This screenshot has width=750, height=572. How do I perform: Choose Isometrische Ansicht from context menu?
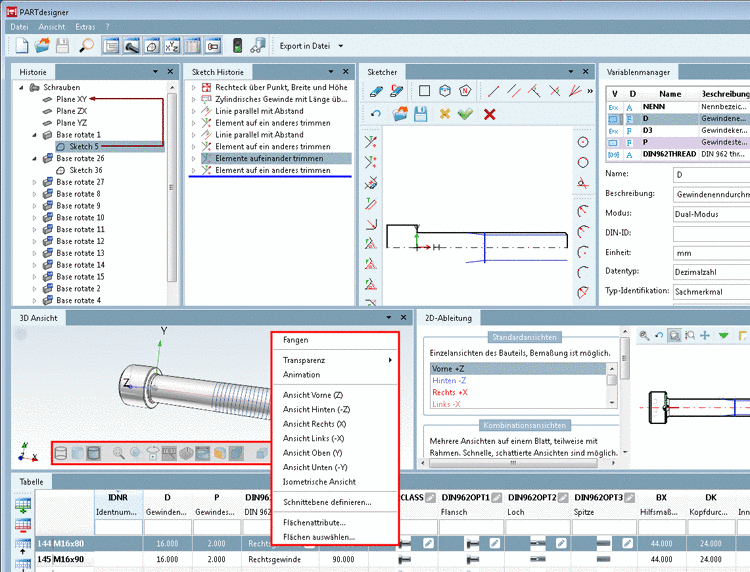pyautogui.click(x=320, y=481)
